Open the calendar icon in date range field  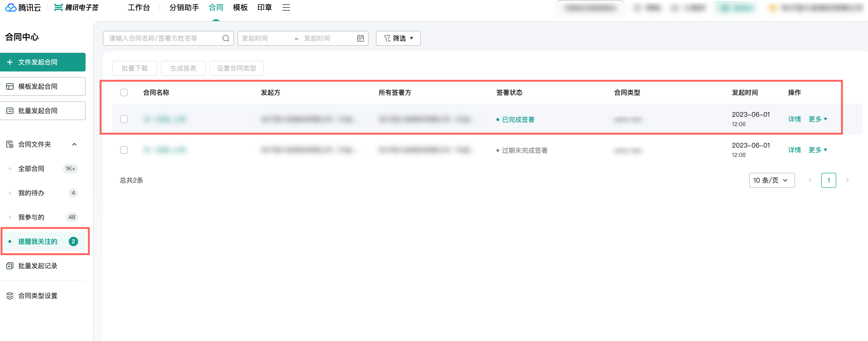tap(360, 38)
